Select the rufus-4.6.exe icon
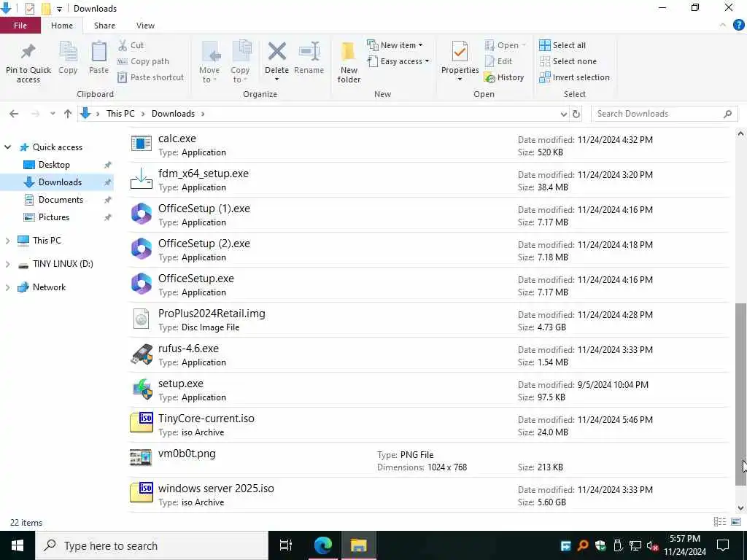This screenshot has width=747, height=560. 141,354
